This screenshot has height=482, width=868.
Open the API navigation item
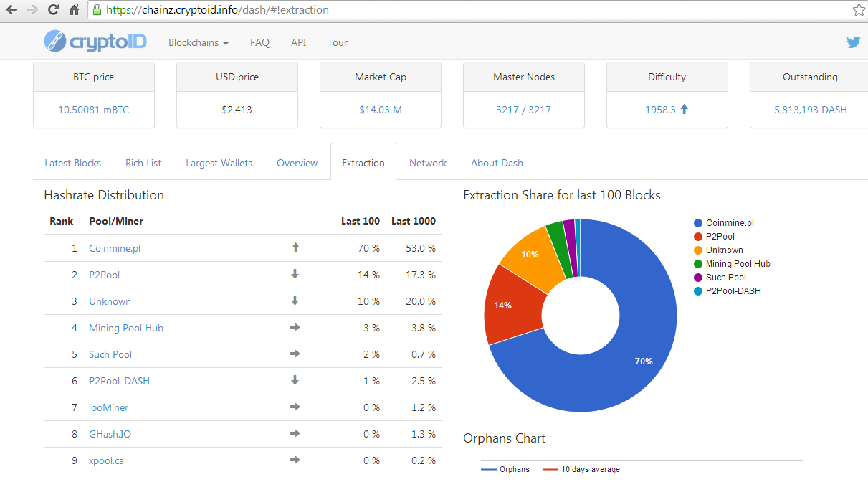pos(299,42)
